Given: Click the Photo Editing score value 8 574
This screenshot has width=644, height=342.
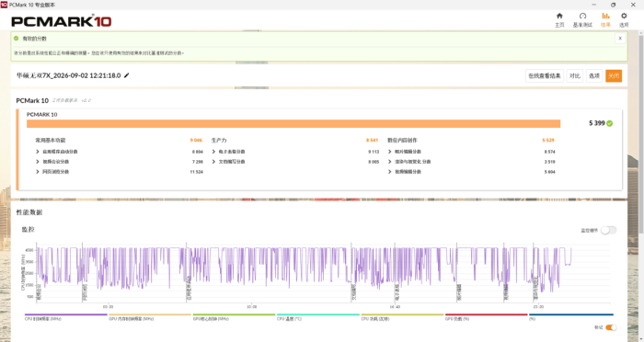Looking at the screenshot, I should pos(549,152).
